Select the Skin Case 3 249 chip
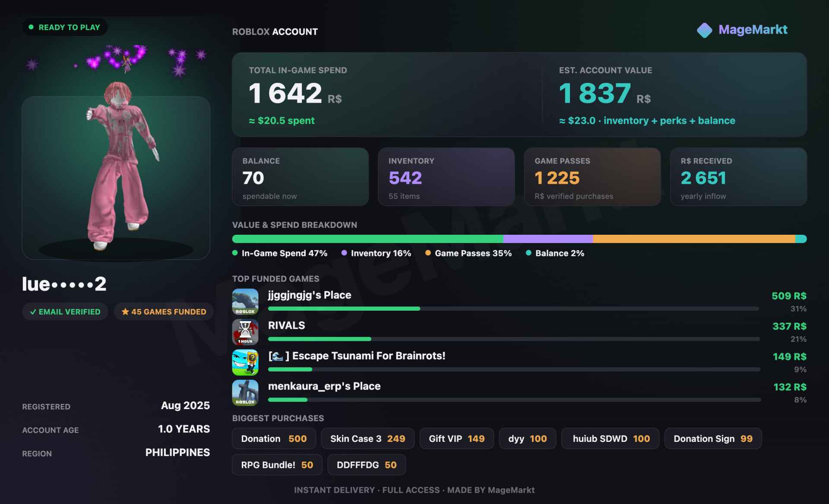The image size is (829, 504). pos(367,439)
